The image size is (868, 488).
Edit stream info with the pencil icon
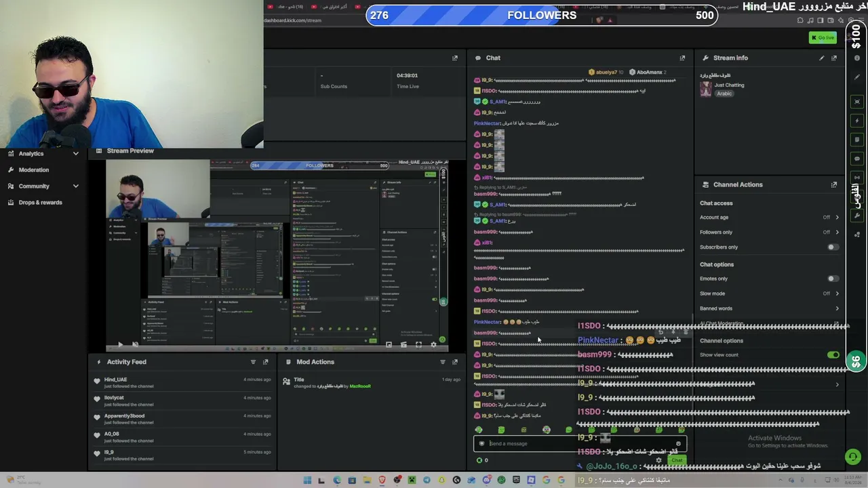(x=822, y=58)
